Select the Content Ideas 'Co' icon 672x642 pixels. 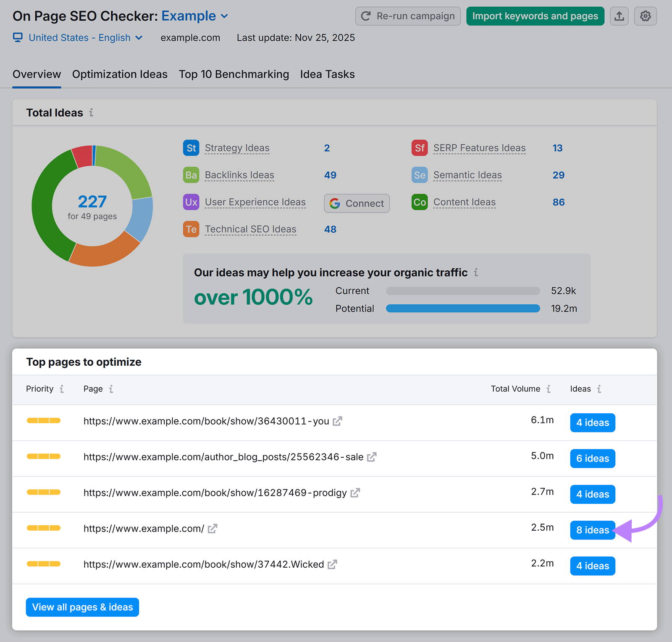[x=419, y=202]
